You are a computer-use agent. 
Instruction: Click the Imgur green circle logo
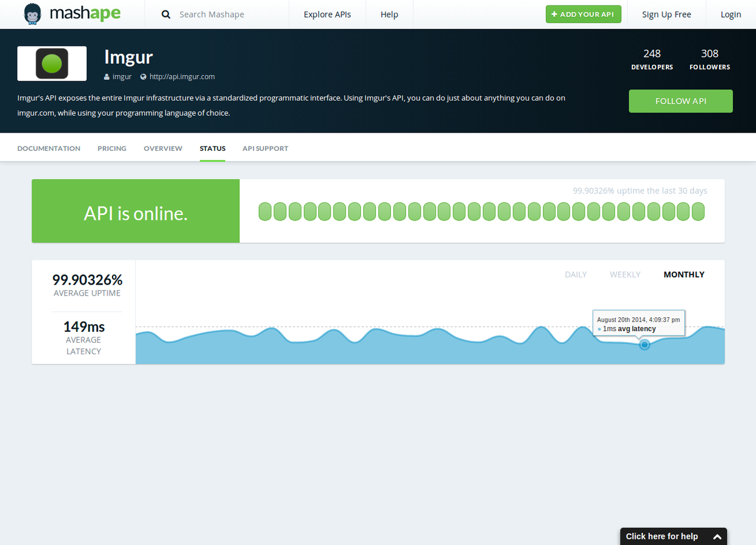click(x=52, y=64)
